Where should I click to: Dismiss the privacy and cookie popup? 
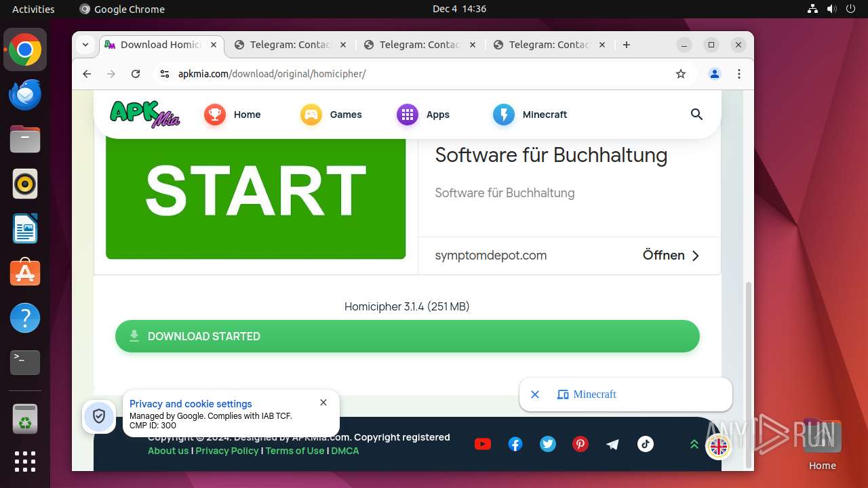pyautogui.click(x=323, y=403)
